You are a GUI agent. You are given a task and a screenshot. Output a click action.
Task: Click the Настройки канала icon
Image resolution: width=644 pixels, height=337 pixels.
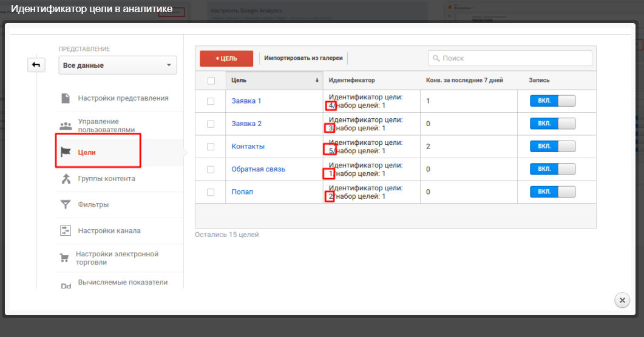[x=66, y=231]
